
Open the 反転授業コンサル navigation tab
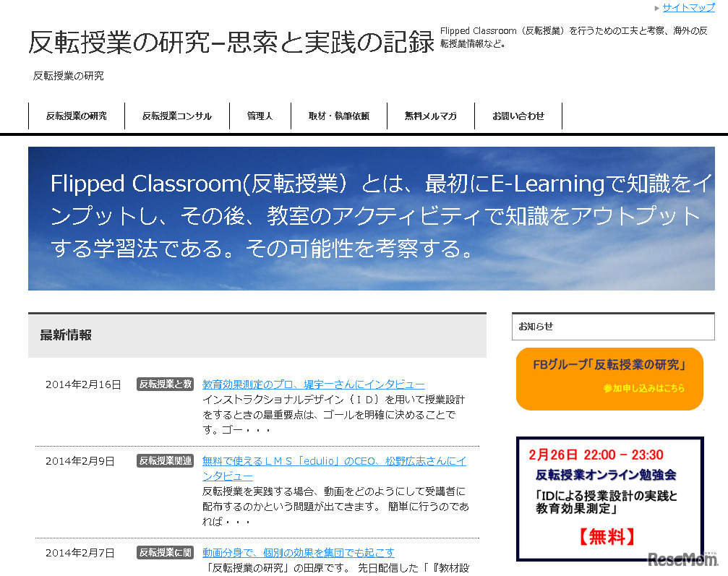pyautogui.click(x=177, y=116)
